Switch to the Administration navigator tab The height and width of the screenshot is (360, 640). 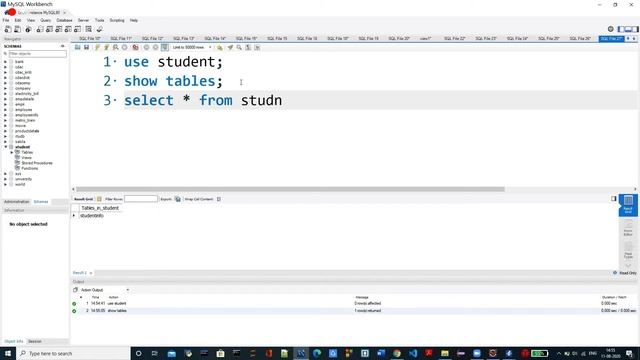(x=17, y=202)
